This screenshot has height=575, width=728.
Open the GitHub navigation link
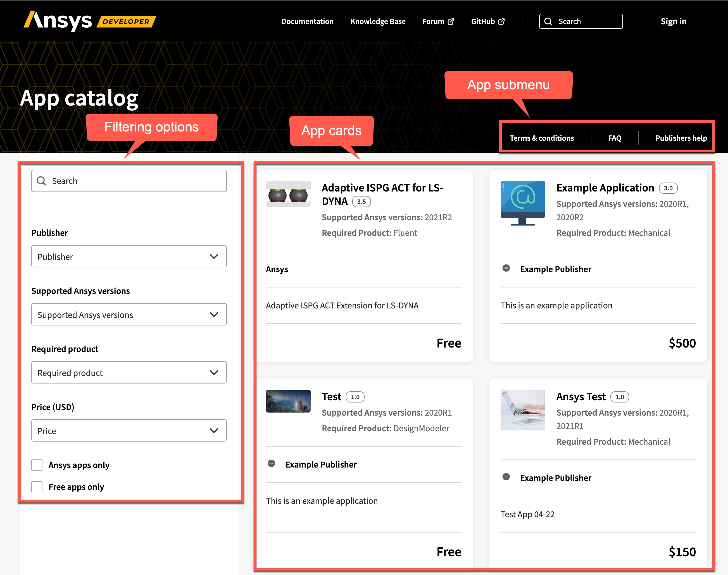tap(488, 21)
